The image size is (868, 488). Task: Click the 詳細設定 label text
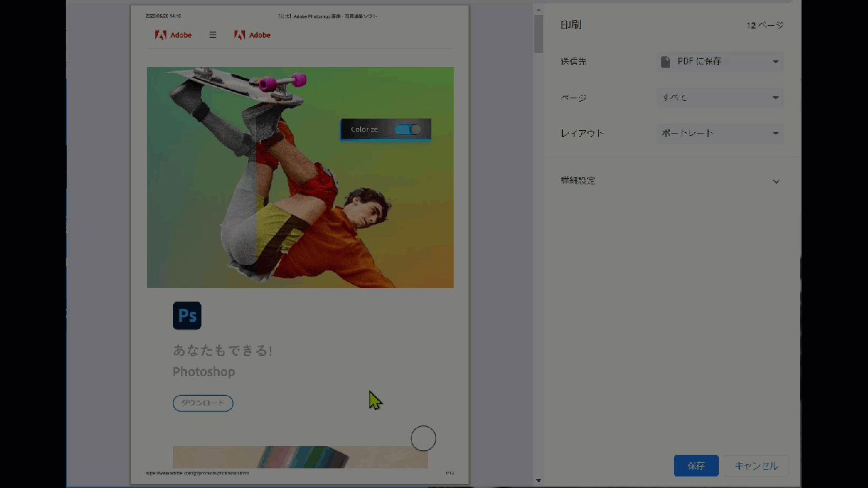pyautogui.click(x=578, y=181)
